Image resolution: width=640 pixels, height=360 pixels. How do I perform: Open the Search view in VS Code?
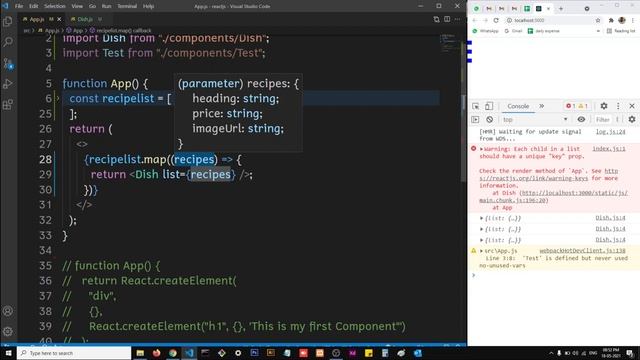(x=8, y=42)
